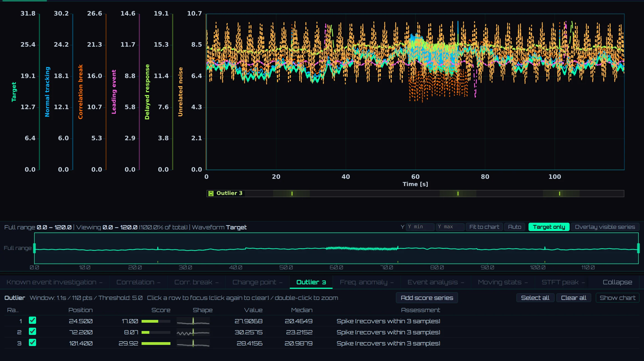Click the Outlier 3 track icon
Image resolution: width=644 pixels, height=361 pixels.
point(211,193)
